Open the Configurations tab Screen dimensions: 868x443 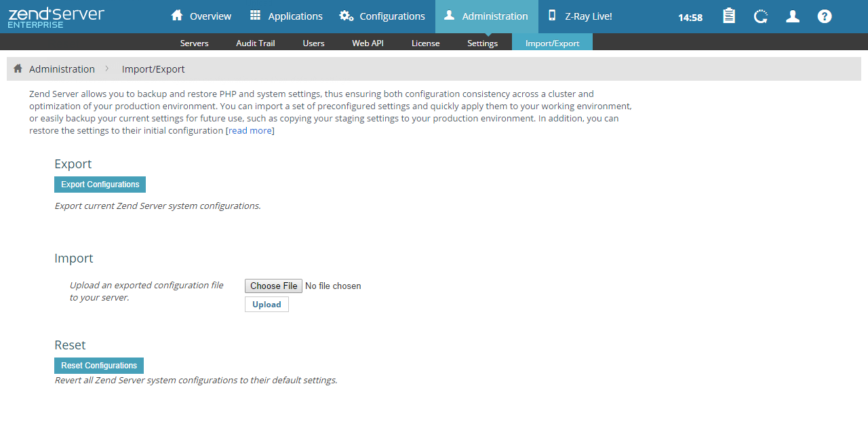382,16
